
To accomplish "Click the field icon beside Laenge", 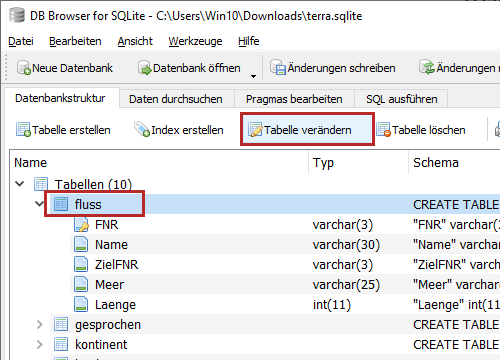I will 81,304.
